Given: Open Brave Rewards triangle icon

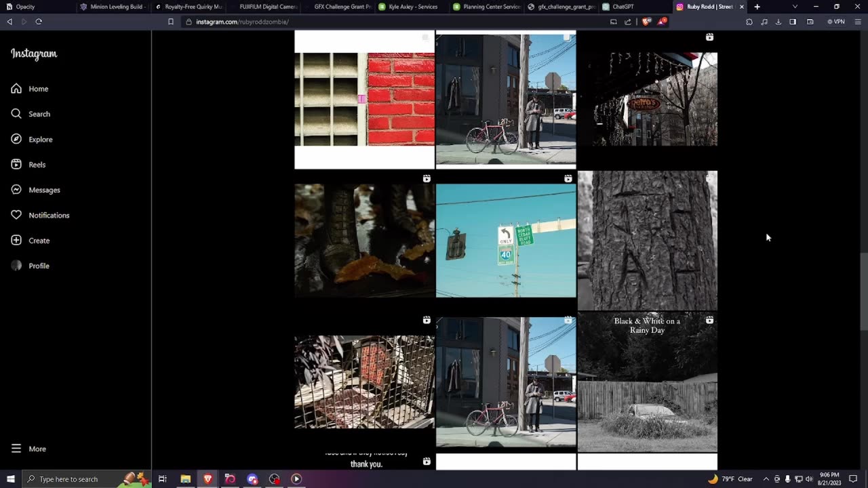Looking at the screenshot, I should click(661, 22).
